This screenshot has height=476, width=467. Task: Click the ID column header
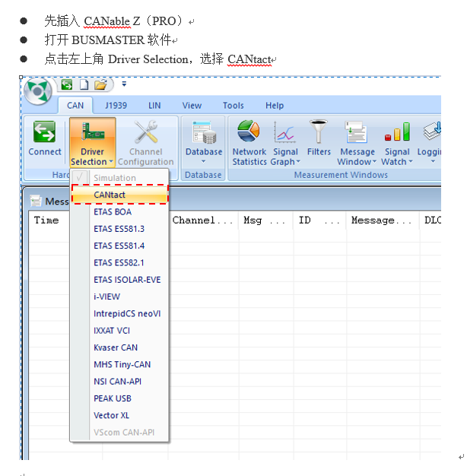click(x=319, y=220)
